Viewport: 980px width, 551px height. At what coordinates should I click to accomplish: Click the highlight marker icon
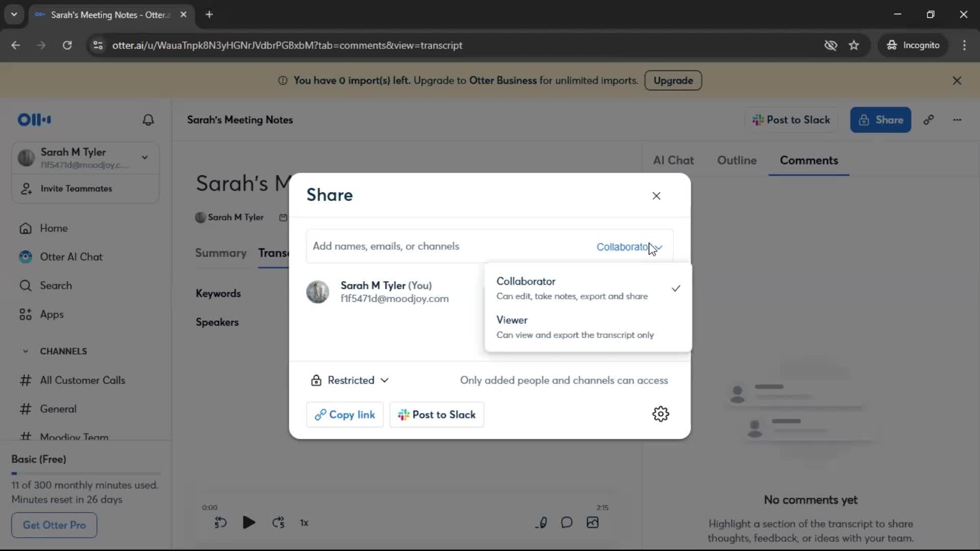click(542, 522)
